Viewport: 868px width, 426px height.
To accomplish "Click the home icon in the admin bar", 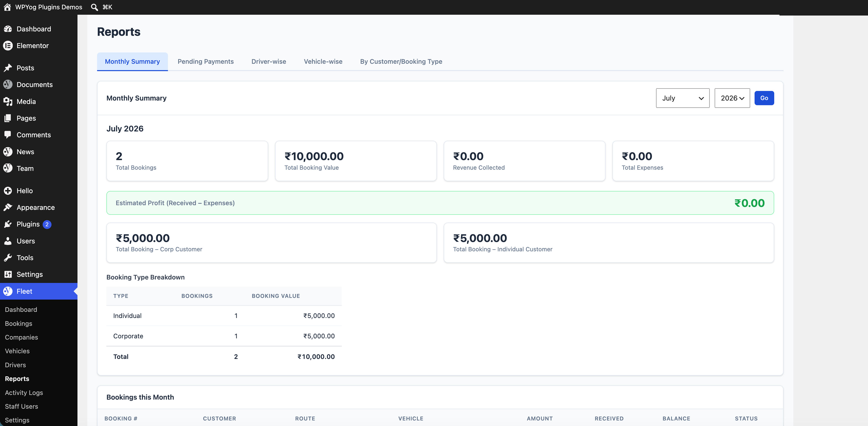I will coord(8,7).
